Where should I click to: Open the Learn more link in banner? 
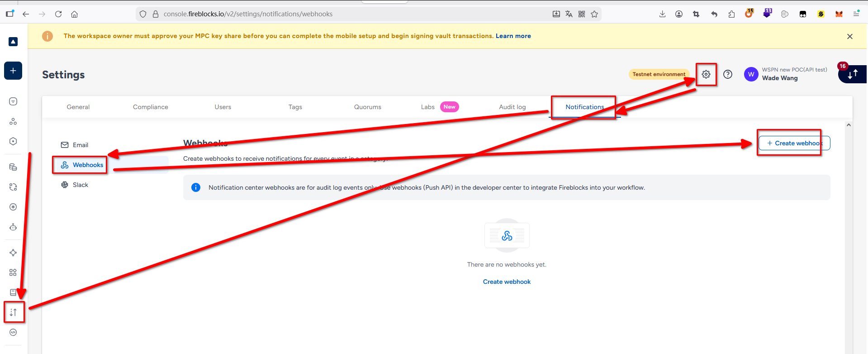[513, 36]
